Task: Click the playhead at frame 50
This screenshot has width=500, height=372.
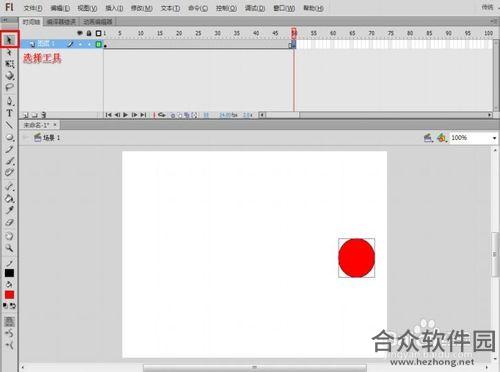Action: click(294, 33)
